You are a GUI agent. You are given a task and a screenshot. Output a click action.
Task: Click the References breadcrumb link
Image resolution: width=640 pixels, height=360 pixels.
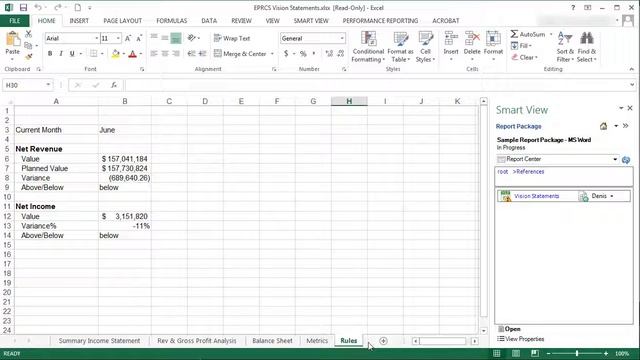(x=530, y=171)
